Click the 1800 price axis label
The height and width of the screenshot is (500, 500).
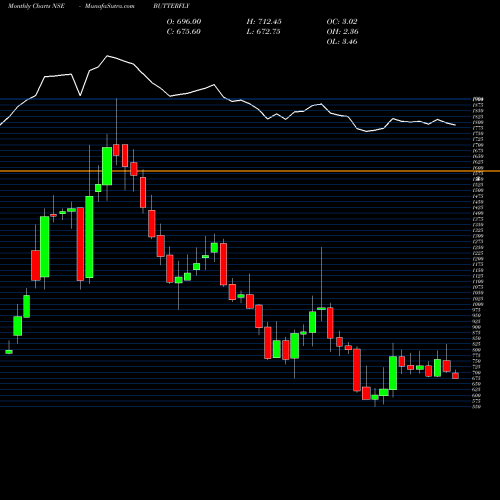pyautogui.click(x=478, y=122)
